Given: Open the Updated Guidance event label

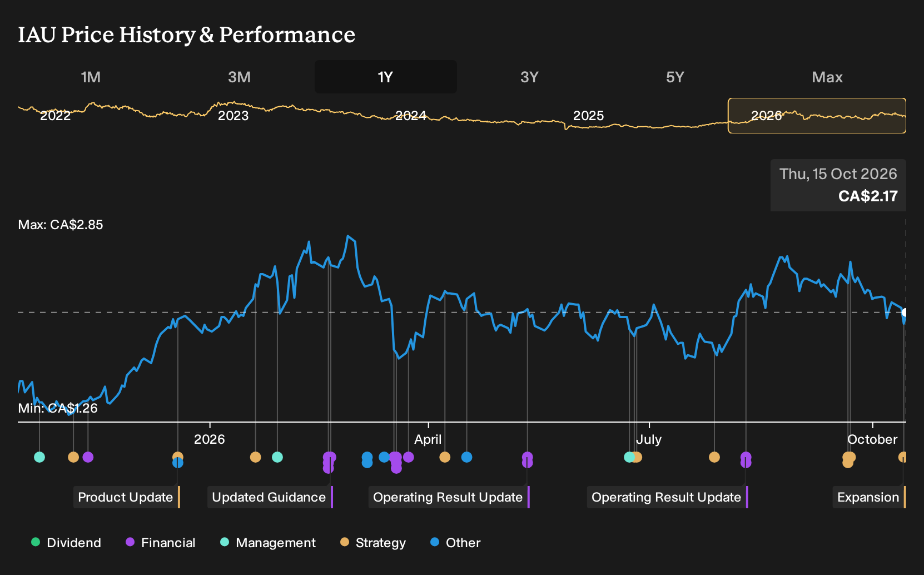Looking at the screenshot, I should pyautogui.click(x=270, y=497).
